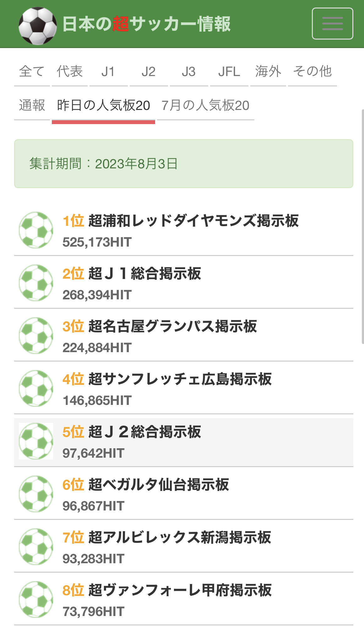The image size is (364, 627).
Task: Click the 日本の超サッカー情報 site title
Action: 146,24
